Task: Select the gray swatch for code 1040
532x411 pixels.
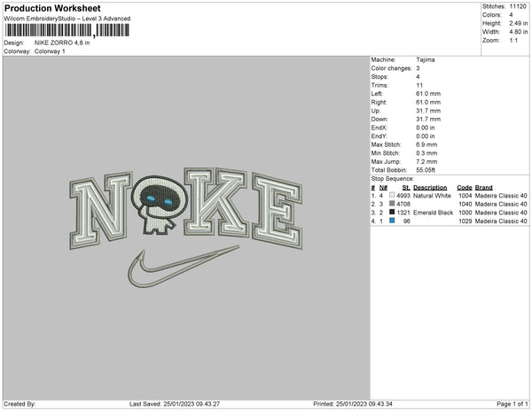Action: point(392,204)
